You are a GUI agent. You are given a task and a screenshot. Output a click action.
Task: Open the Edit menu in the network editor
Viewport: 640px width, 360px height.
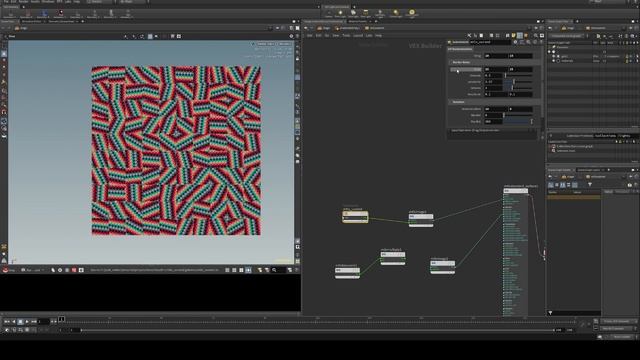[x=318, y=36]
